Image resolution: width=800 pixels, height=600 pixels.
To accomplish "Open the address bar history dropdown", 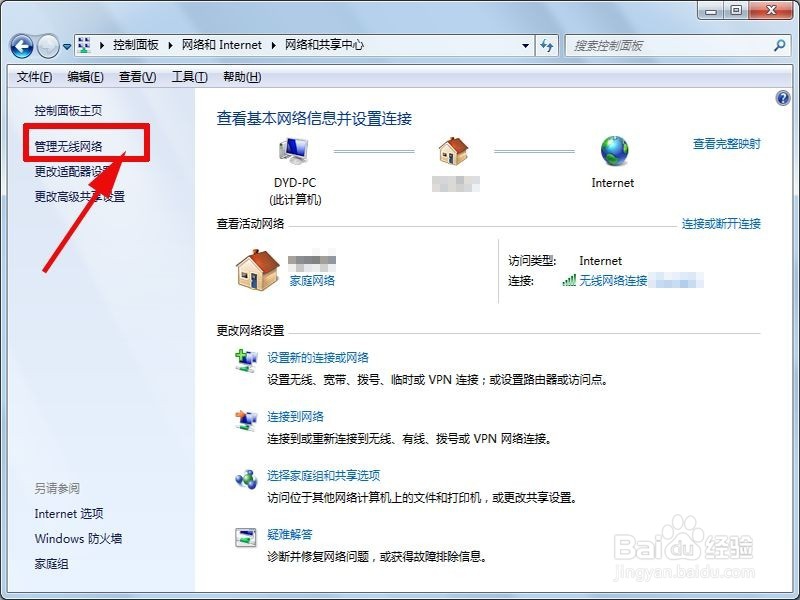I will (x=526, y=46).
